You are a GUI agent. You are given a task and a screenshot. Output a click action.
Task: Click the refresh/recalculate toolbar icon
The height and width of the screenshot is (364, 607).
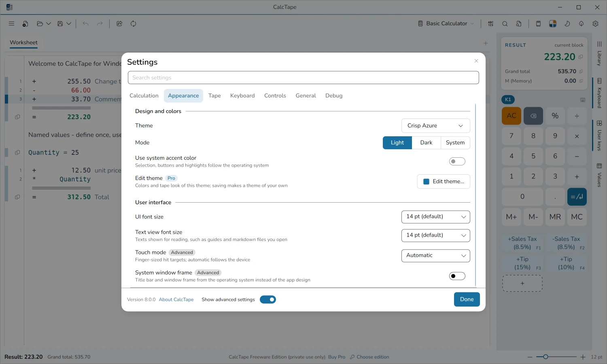click(x=133, y=23)
